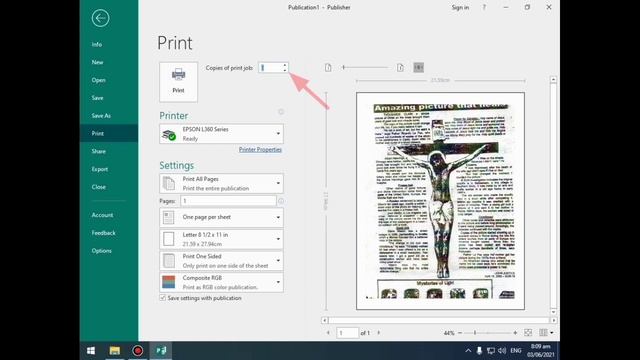Screen dimensions: 640x360
Task: Click the network tray icon
Action: 491,351
